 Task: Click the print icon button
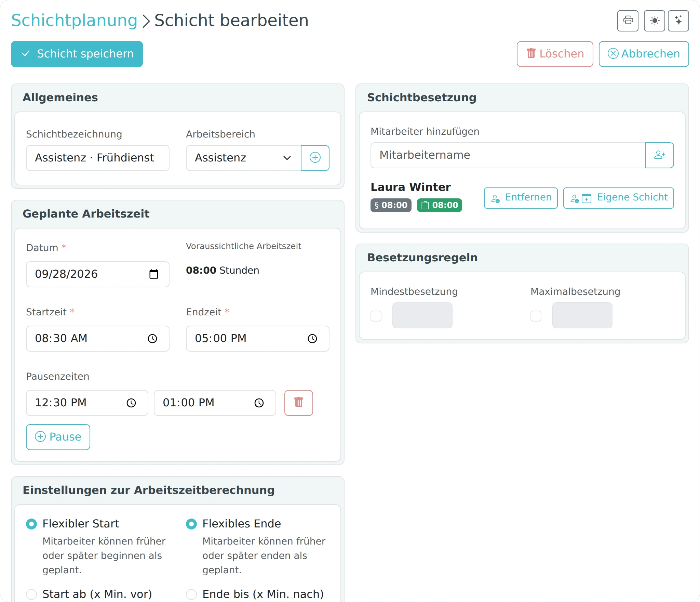tap(628, 21)
